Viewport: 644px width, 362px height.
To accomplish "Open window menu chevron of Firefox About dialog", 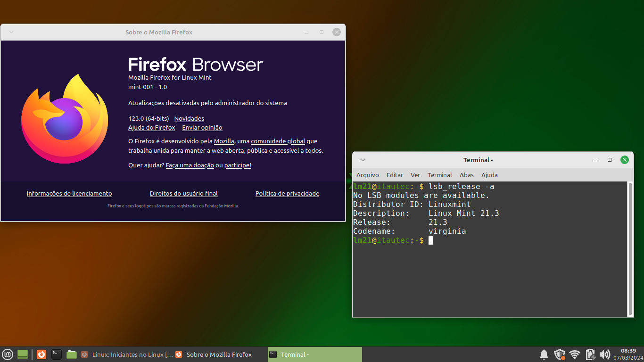I will [x=12, y=32].
